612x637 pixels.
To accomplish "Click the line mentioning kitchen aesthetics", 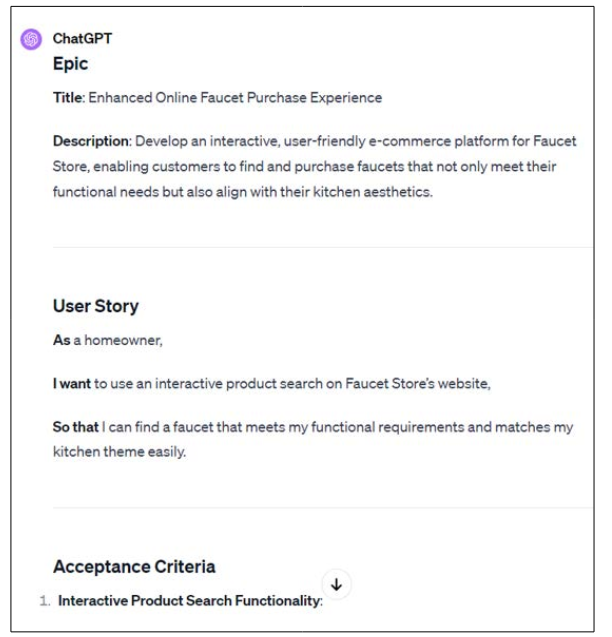I will pyautogui.click(x=243, y=192).
